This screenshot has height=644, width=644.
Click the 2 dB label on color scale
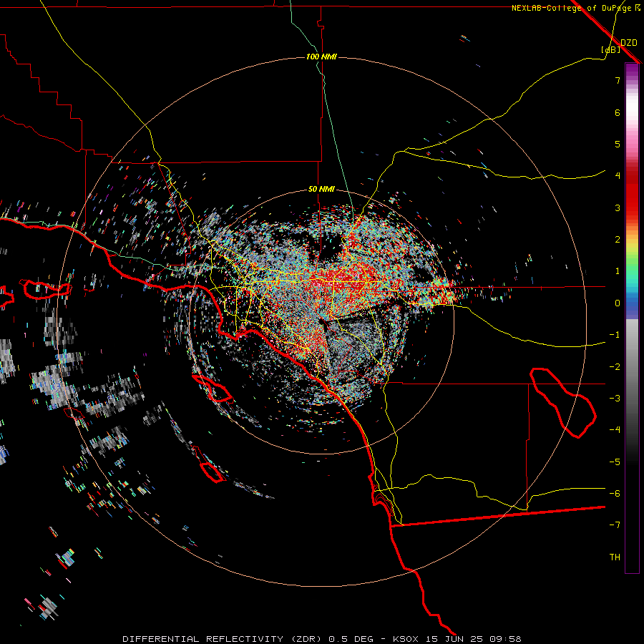tap(618, 240)
